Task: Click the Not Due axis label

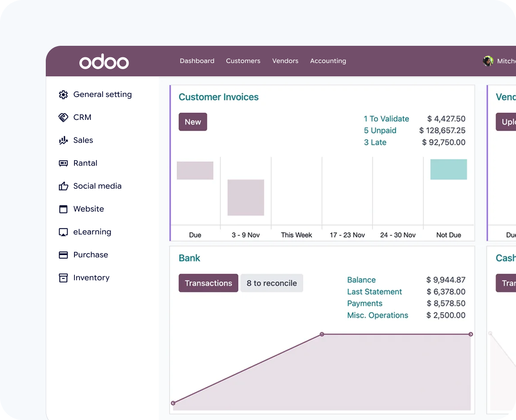Action: click(x=448, y=235)
